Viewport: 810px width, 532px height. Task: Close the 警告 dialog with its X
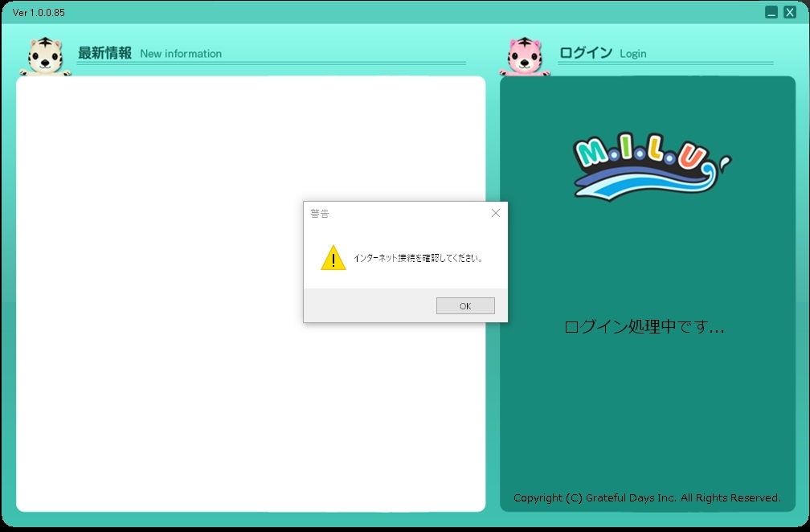(x=495, y=213)
